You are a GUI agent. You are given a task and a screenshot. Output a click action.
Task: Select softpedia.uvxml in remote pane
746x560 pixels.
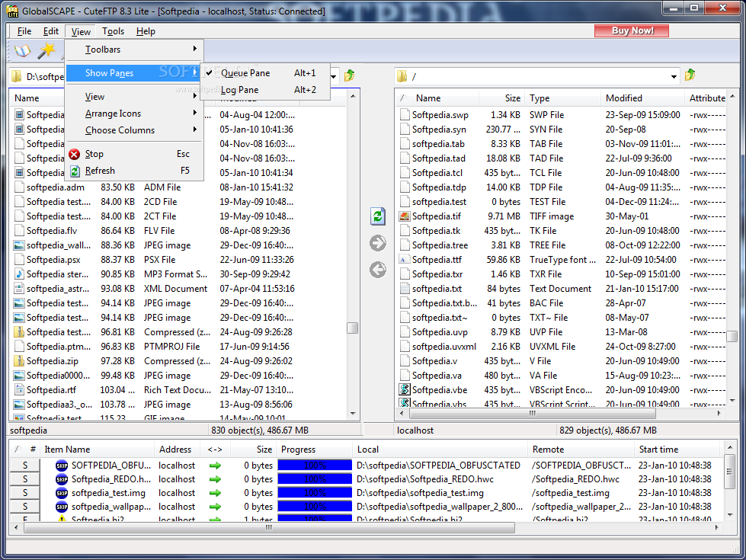tap(444, 347)
